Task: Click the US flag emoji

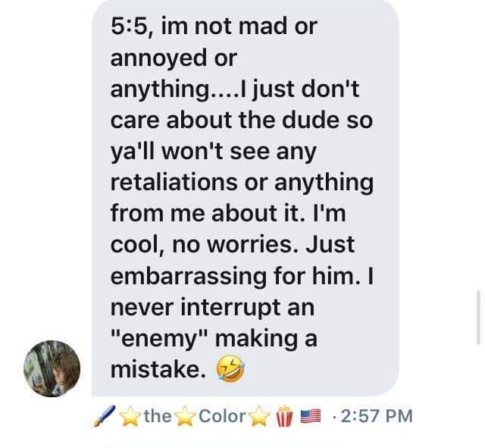Action: pos(311,416)
